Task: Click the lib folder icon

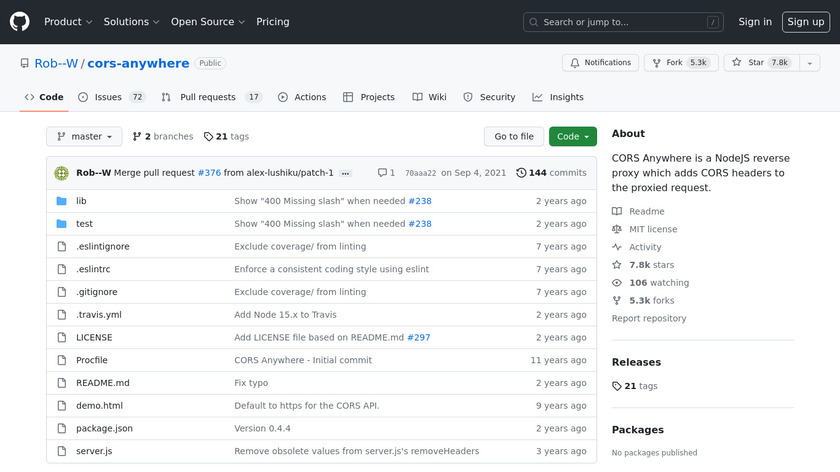Action: 62,201
